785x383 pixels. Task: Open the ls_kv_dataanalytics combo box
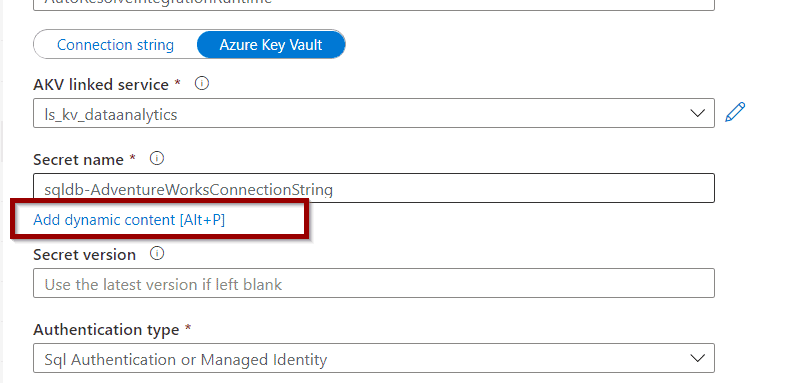tap(373, 113)
